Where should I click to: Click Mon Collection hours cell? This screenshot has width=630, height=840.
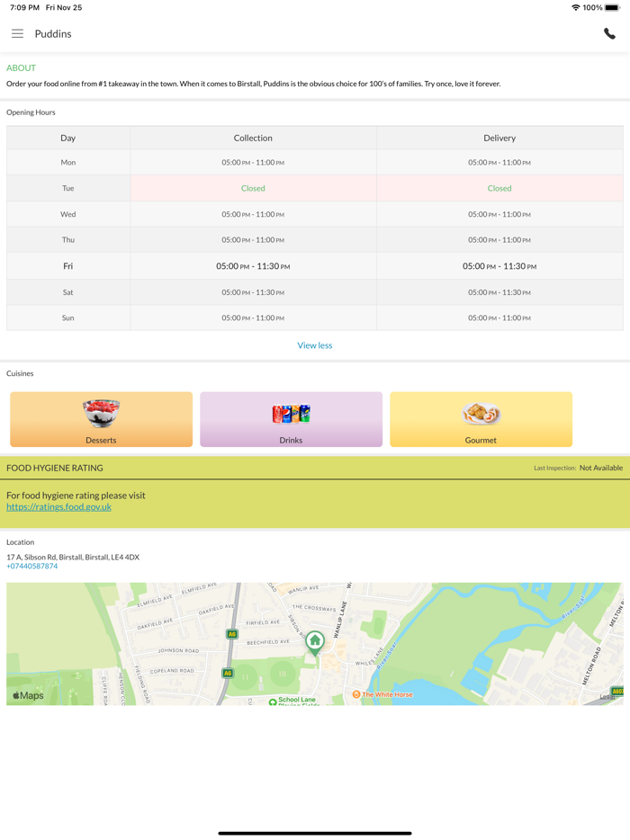pyautogui.click(x=253, y=162)
